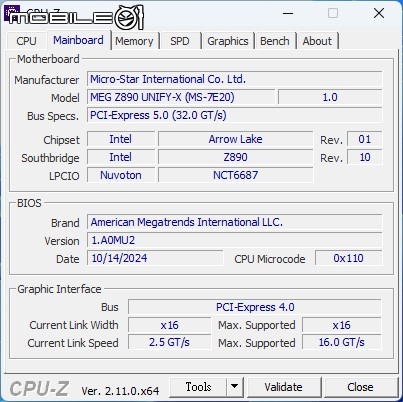The image size is (403, 402).
Task: Expand the Tools dropdown arrow
Action: coord(235,387)
